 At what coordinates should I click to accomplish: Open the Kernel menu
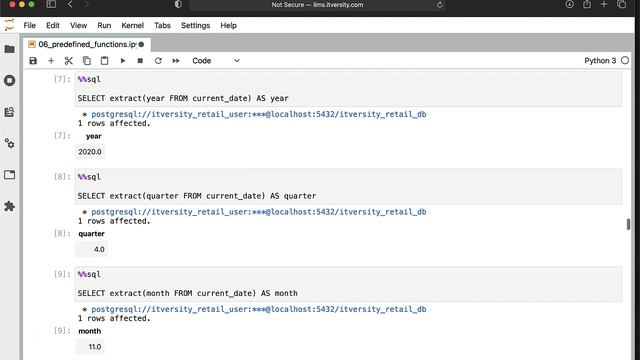point(132,25)
